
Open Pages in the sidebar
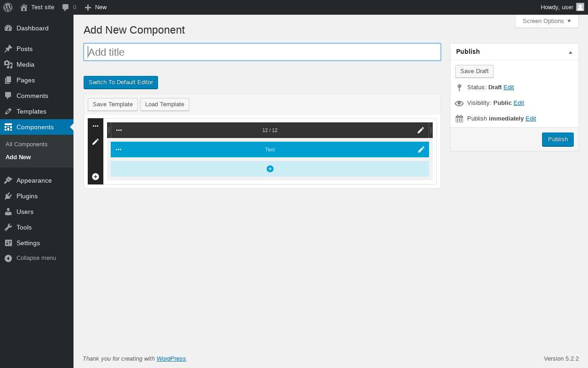[37, 80]
